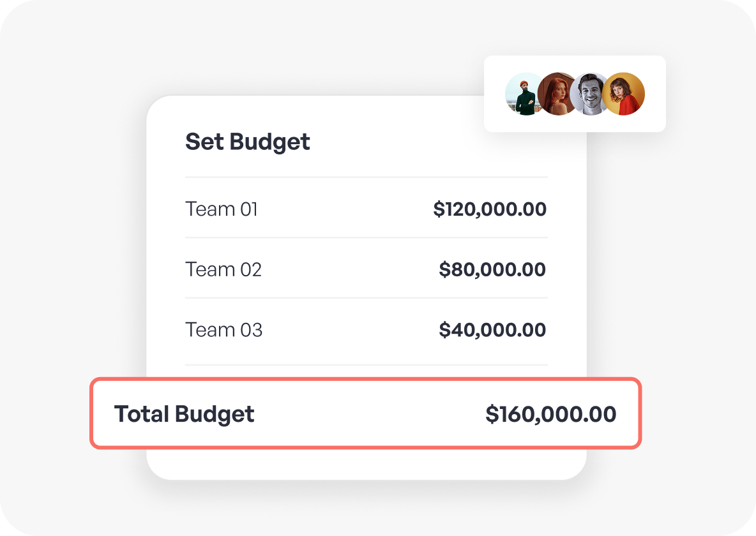
Task: Click the divider line below Team 03 row
Action: [366, 365]
